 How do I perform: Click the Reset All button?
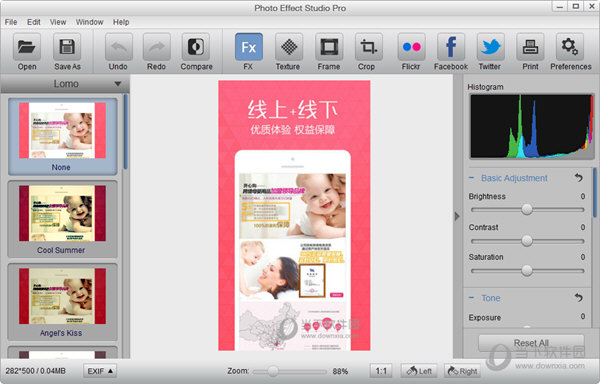[531, 343]
